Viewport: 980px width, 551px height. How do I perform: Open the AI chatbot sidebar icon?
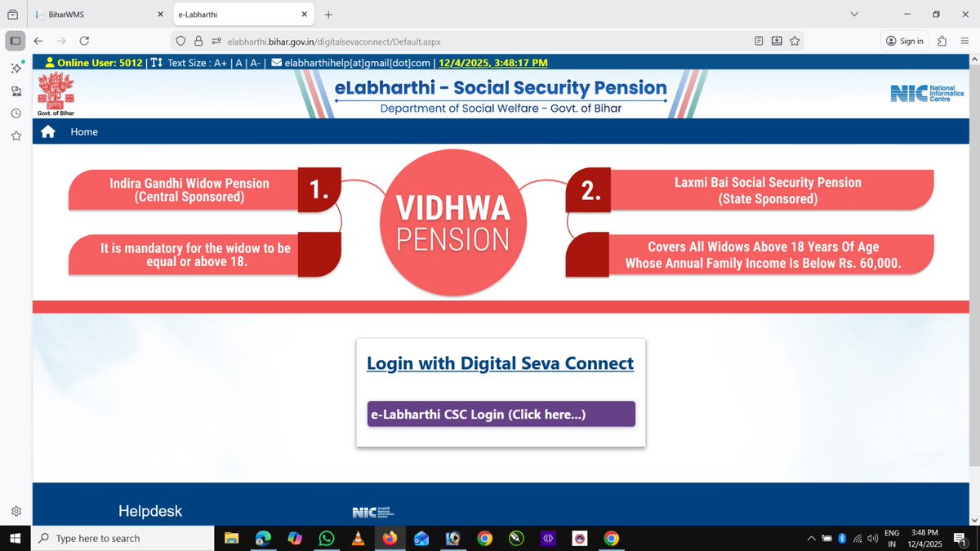pyautogui.click(x=16, y=68)
